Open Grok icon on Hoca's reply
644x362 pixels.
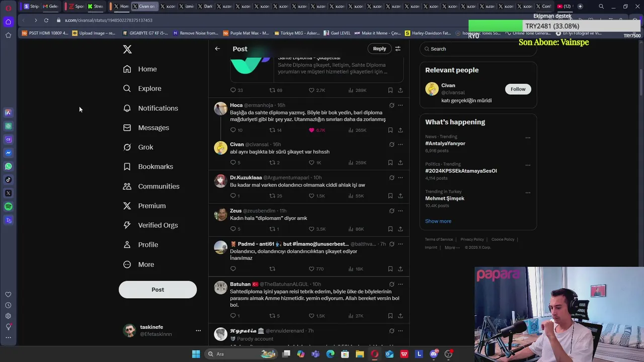tap(391, 105)
